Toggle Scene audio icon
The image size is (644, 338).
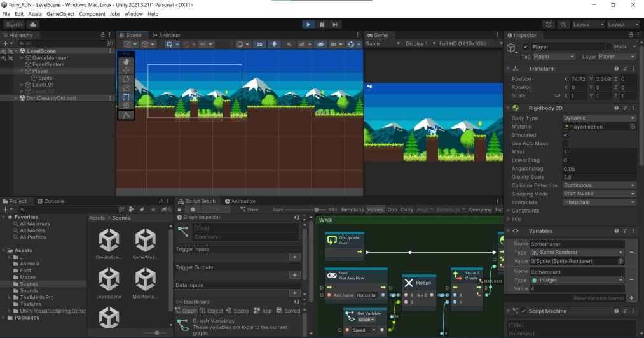coord(289,44)
